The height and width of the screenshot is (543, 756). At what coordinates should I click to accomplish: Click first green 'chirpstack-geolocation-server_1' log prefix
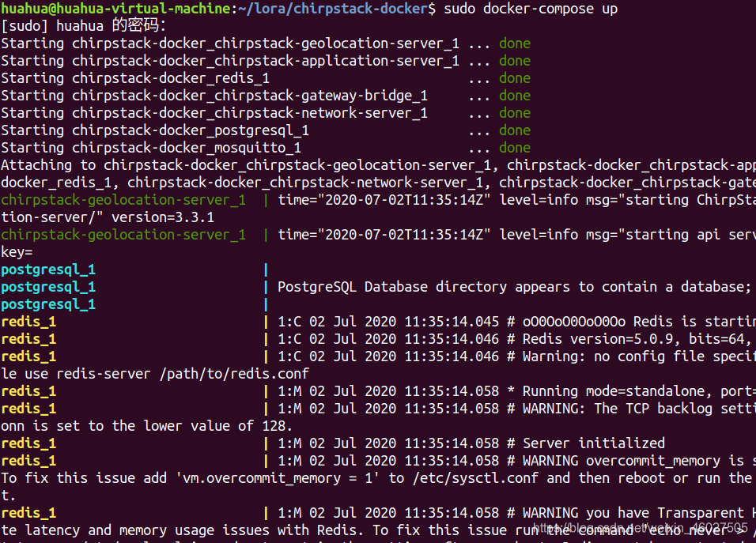click(x=123, y=199)
